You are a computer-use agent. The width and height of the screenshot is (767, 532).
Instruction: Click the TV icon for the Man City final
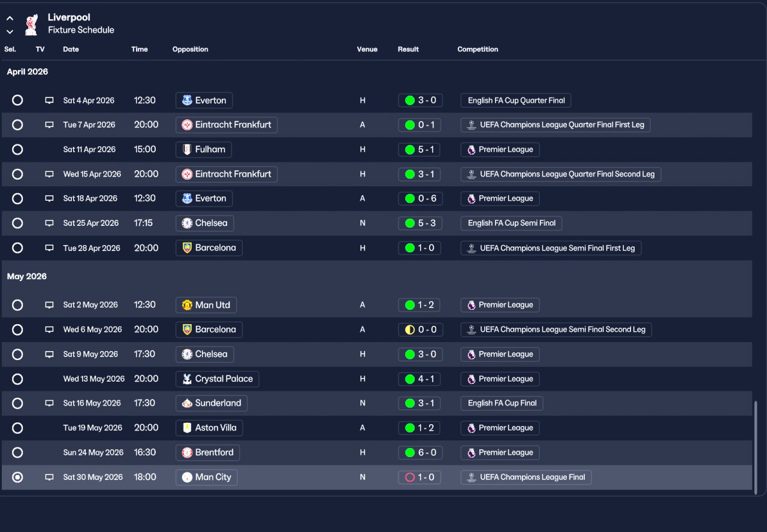tap(49, 477)
